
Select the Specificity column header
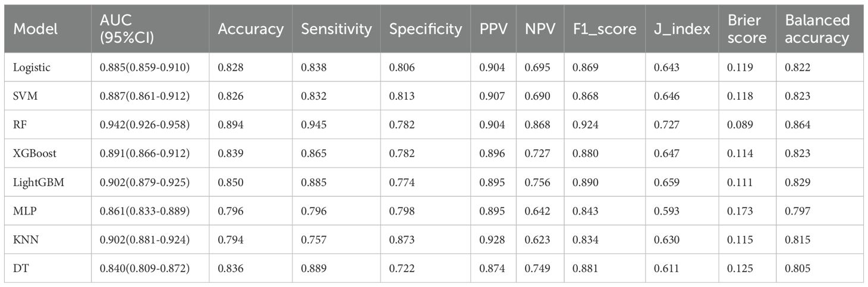click(x=425, y=29)
